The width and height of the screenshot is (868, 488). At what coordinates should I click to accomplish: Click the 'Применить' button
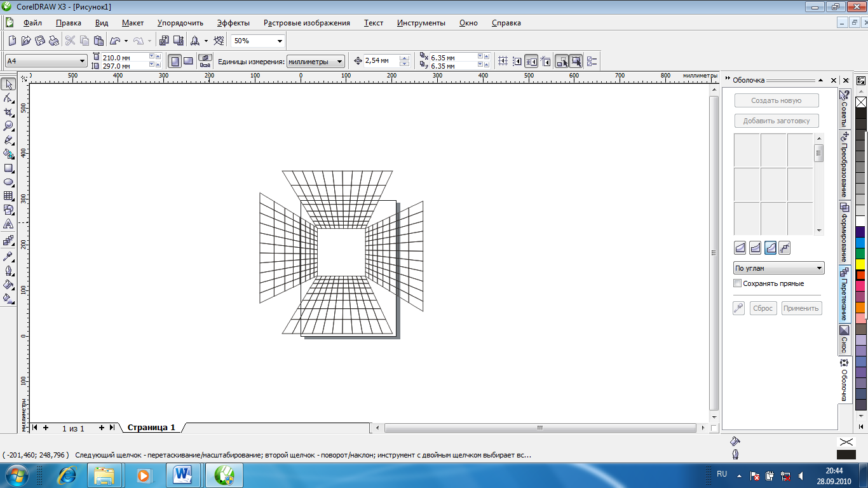[801, 308]
